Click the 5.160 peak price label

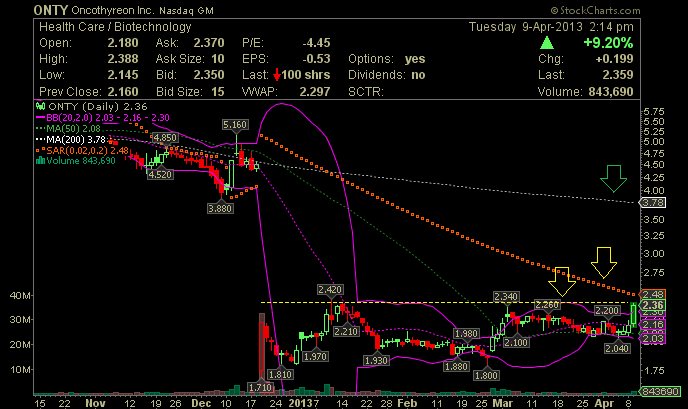[x=235, y=125]
